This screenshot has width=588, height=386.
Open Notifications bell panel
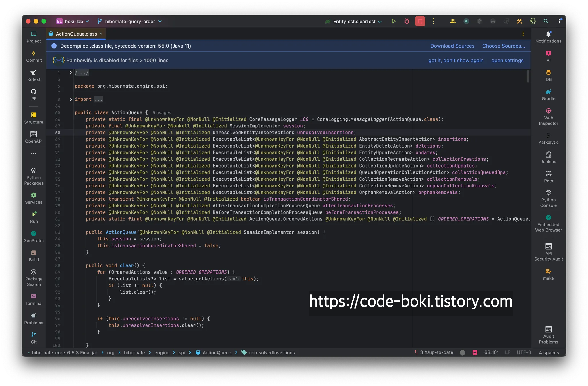pyautogui.click(x=548, y=37)
